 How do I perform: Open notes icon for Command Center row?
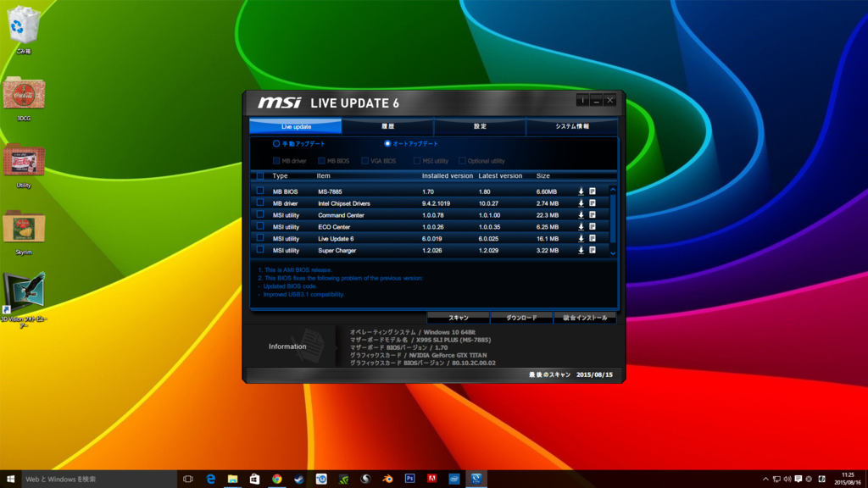point(593,214)
